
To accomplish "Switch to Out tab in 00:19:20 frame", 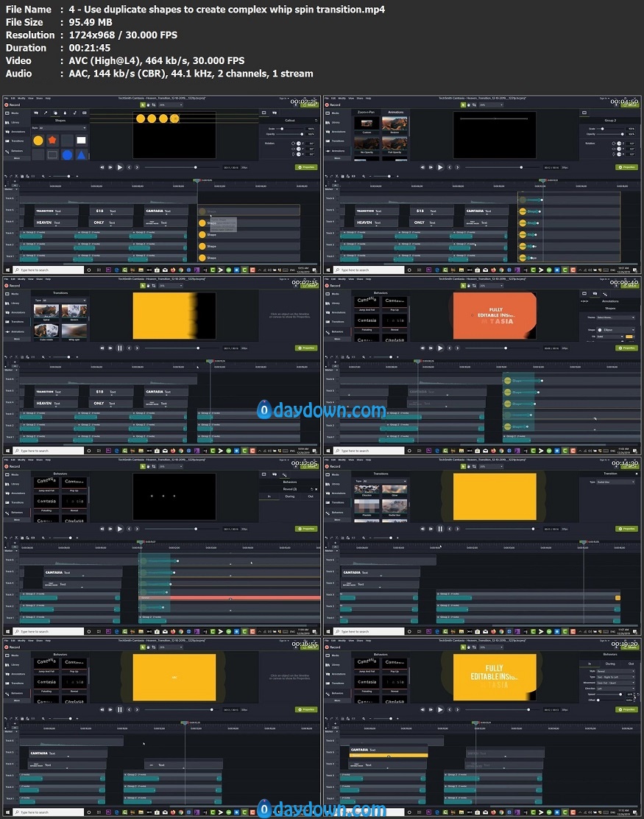I will tap(631, 664).
